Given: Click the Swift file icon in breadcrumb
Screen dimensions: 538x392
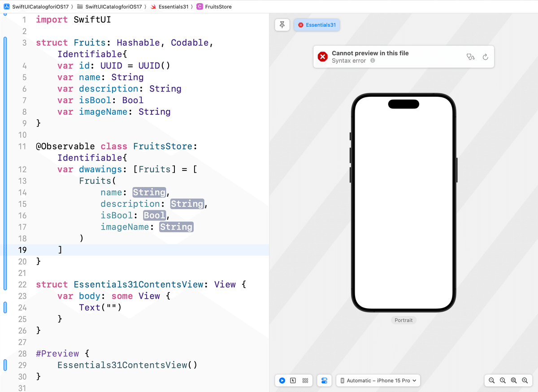Looking at the screenshot, I should 154,7.
